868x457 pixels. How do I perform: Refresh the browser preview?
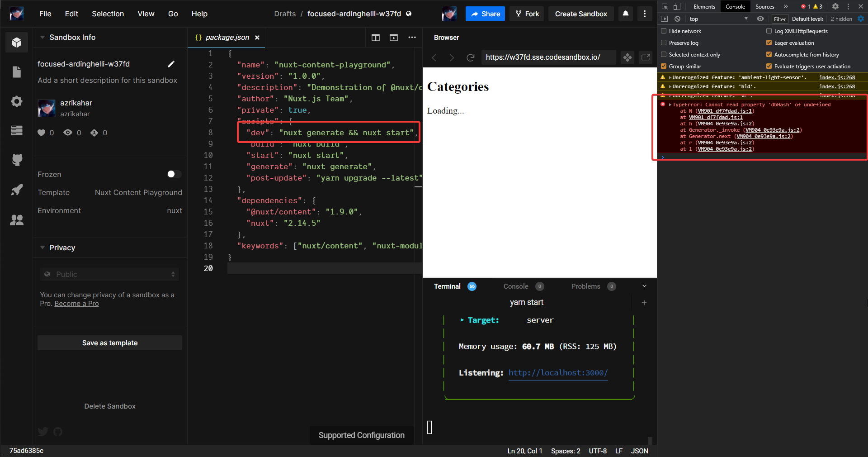click(471, 57)
